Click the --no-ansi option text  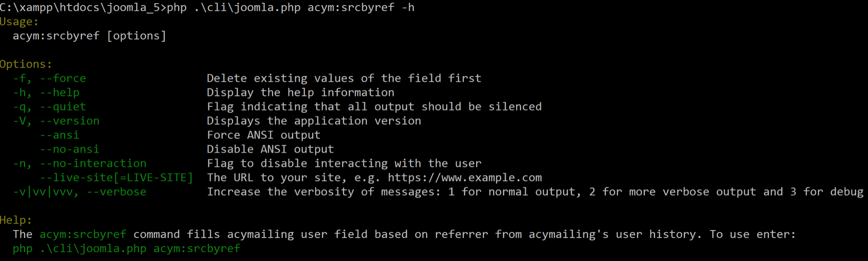(69, 149)
